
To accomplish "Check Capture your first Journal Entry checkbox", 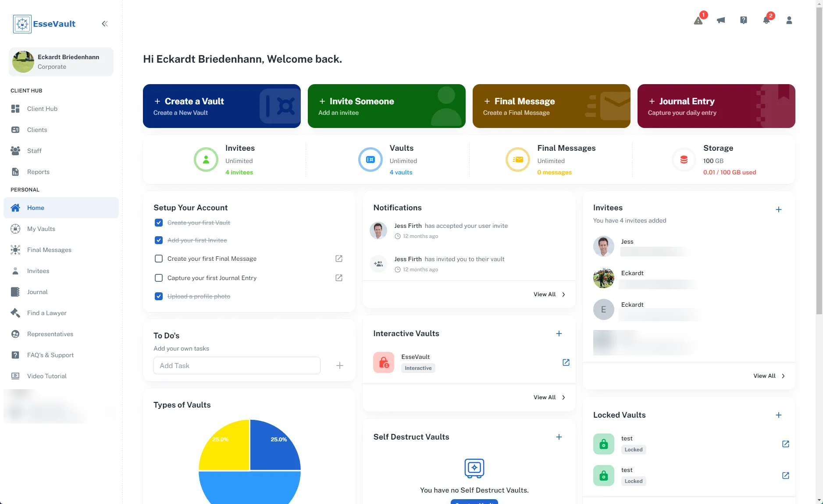I will coord(159,278).
